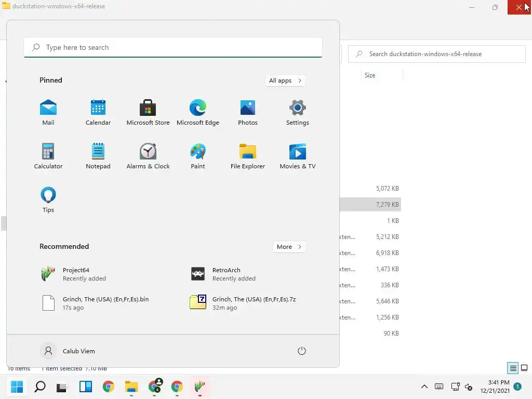Switch Explorer to large icons view
Screen dimensions: 532x399
coord(524,368)
